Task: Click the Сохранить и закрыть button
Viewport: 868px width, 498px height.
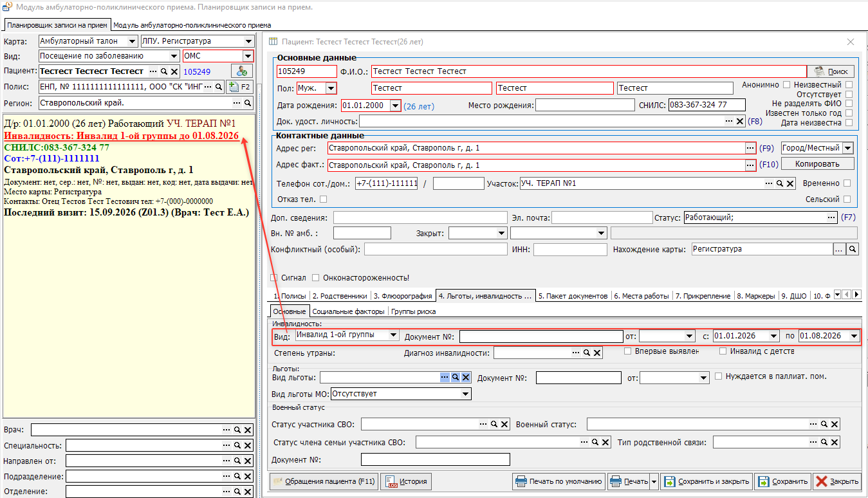Action: tap(706, 481)
